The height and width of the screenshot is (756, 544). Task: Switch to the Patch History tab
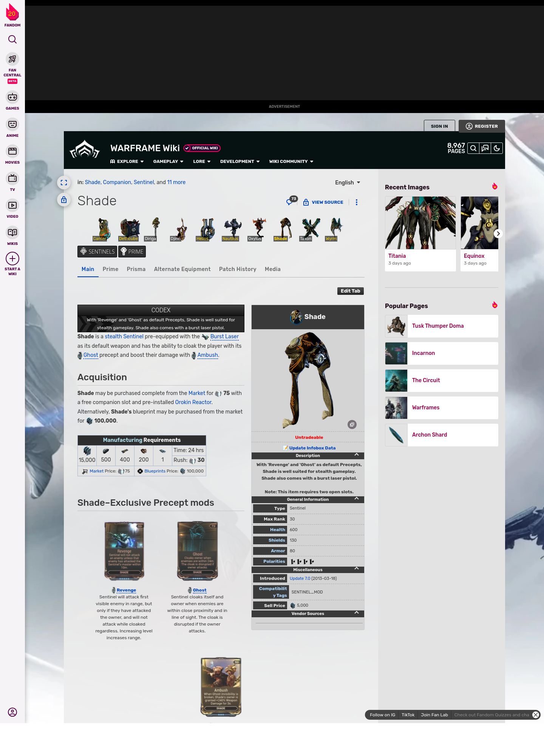pos(238,269)
